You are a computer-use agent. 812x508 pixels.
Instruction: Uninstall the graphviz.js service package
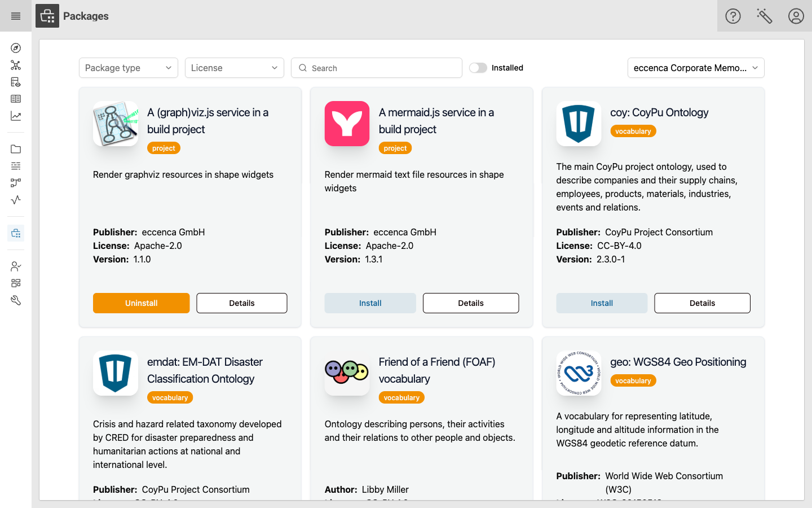142,303
